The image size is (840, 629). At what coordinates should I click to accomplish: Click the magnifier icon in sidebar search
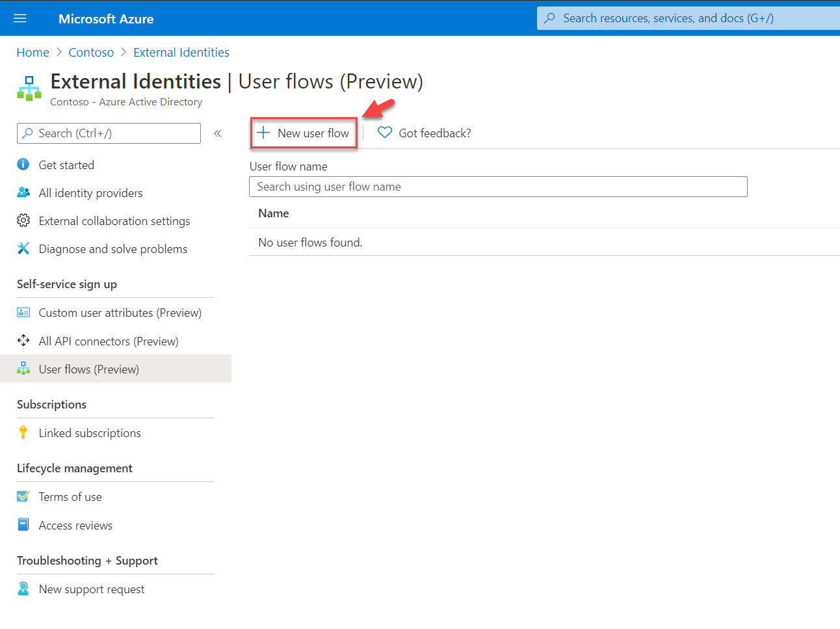[x=27, y=133]
